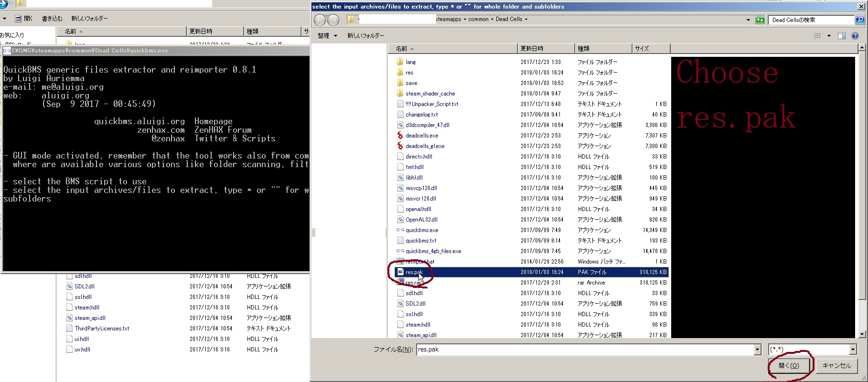Open the file type (*.*) filter dropdown
868x382 pixels.
point(853,350)
